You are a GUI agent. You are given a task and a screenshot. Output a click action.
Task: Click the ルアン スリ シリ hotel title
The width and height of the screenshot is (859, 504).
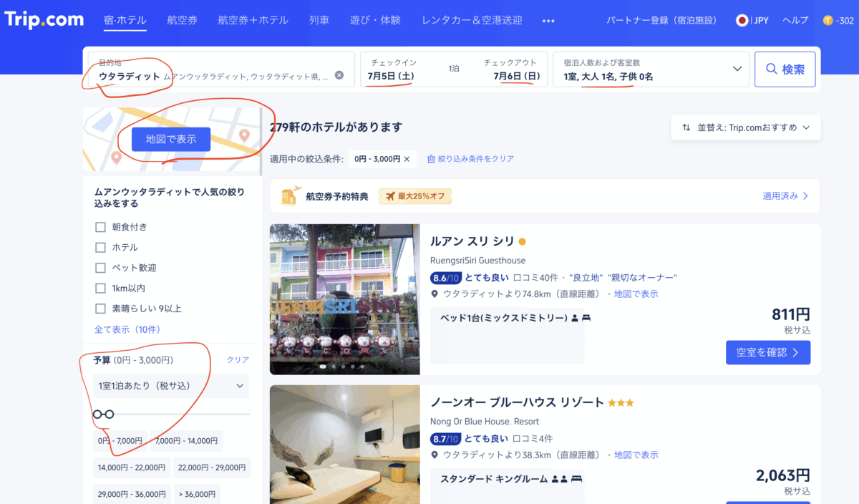[472, 241]
